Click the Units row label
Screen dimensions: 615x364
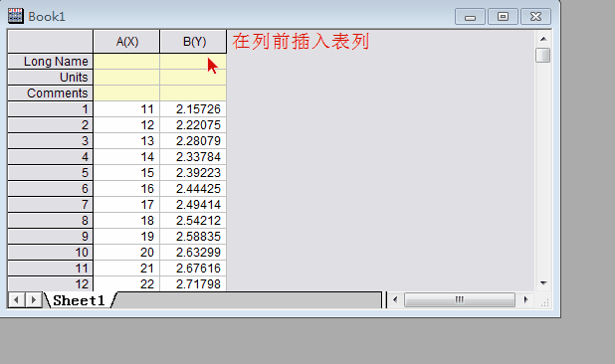[x=51, y=78]
